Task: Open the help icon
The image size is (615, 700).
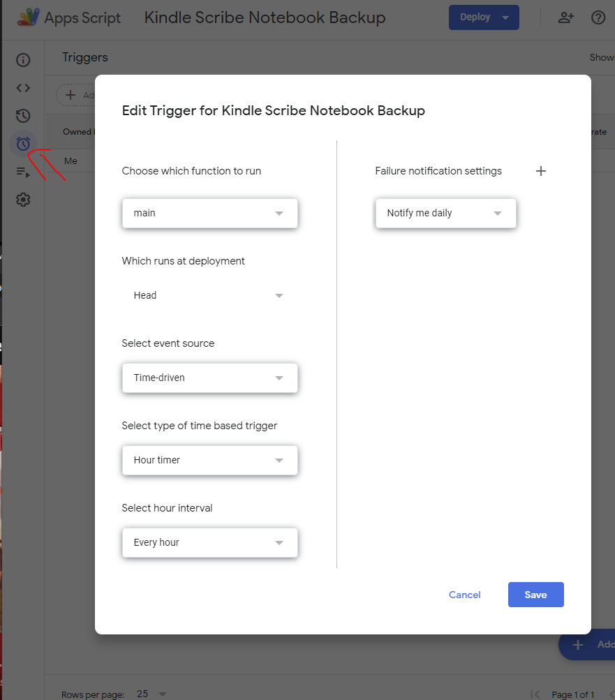Action: tap(598, 17)
